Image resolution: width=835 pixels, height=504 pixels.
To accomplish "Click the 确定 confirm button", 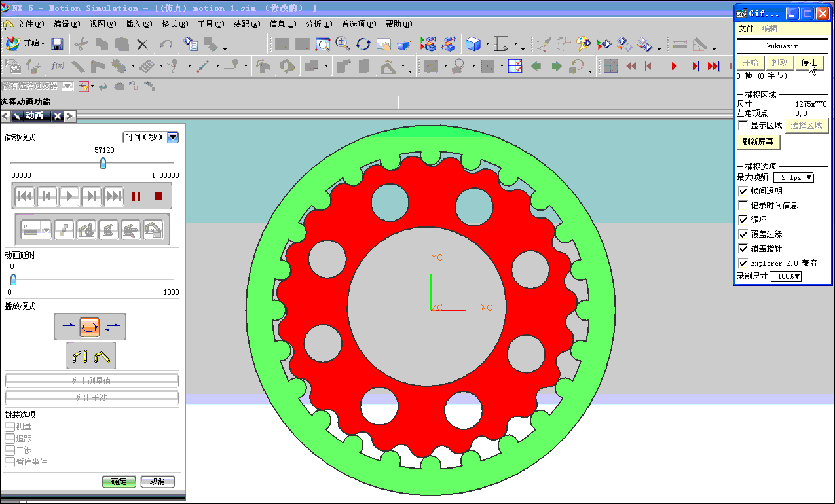I will 119,482.
